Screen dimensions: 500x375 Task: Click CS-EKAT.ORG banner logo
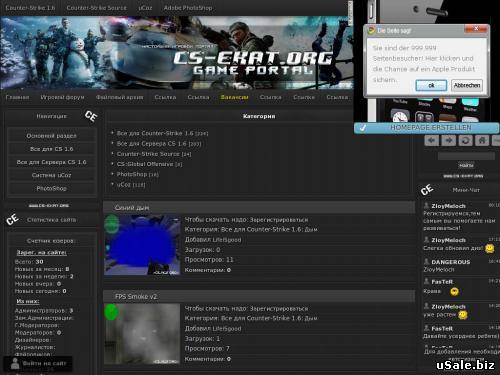(252, 63)
